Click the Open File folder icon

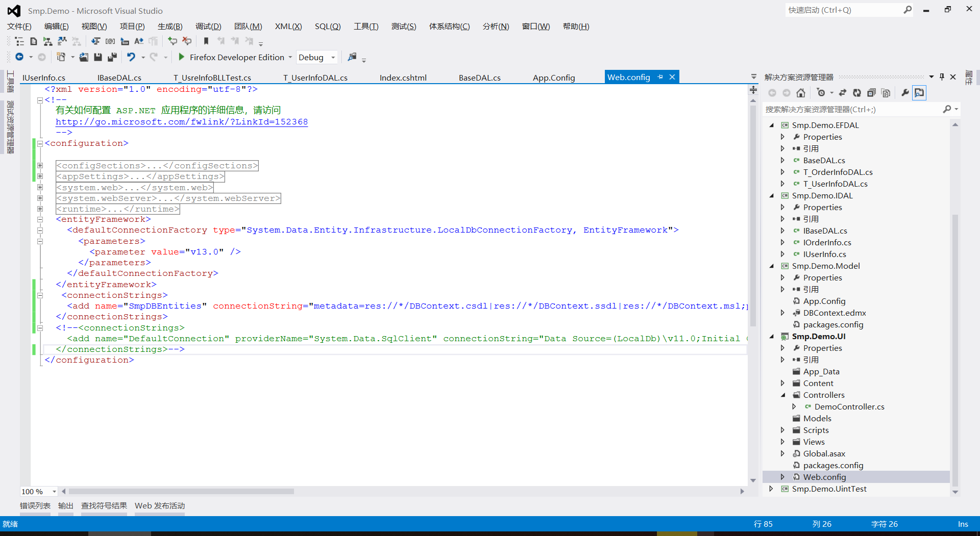84,57
